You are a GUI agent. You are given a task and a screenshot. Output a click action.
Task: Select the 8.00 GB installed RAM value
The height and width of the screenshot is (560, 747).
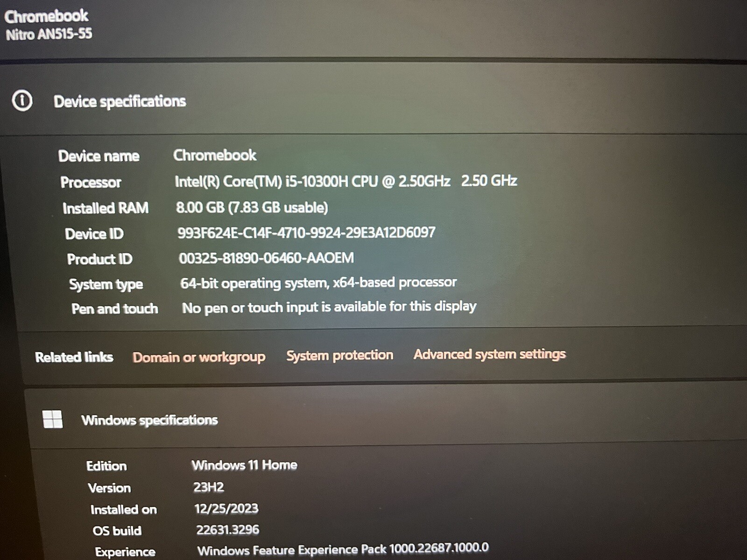pos(252,207)
